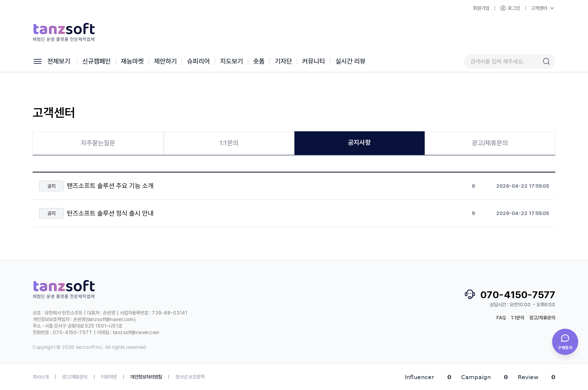Open the 재능마켓 menu item
The height and width of the screenshot is (390, 588).
(x=132, y=61)
